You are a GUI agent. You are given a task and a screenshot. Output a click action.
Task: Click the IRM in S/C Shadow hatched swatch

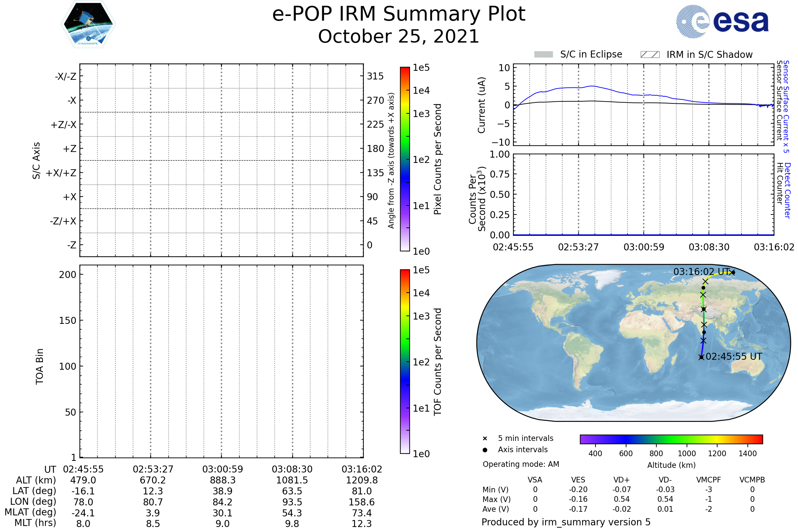(650, 55)
